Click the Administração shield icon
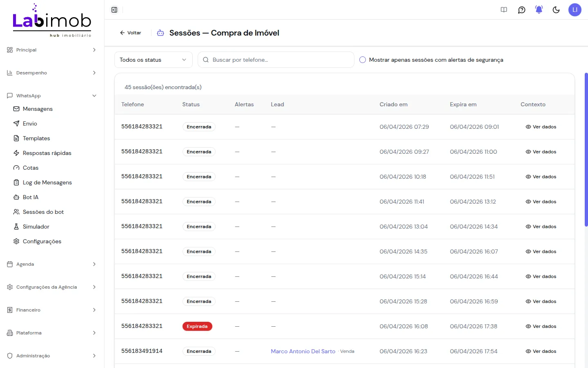Viewport: 588px width, 368px height. pyautogui.click(x=10, y=356)
